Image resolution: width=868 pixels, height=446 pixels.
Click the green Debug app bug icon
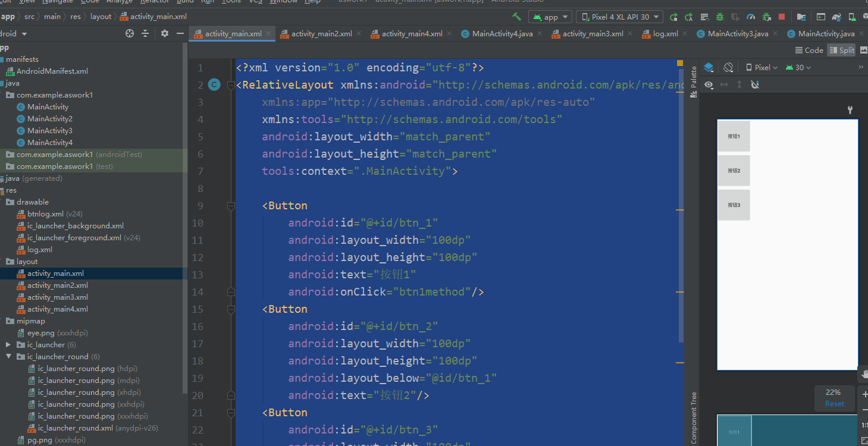[x=720, y=17]
